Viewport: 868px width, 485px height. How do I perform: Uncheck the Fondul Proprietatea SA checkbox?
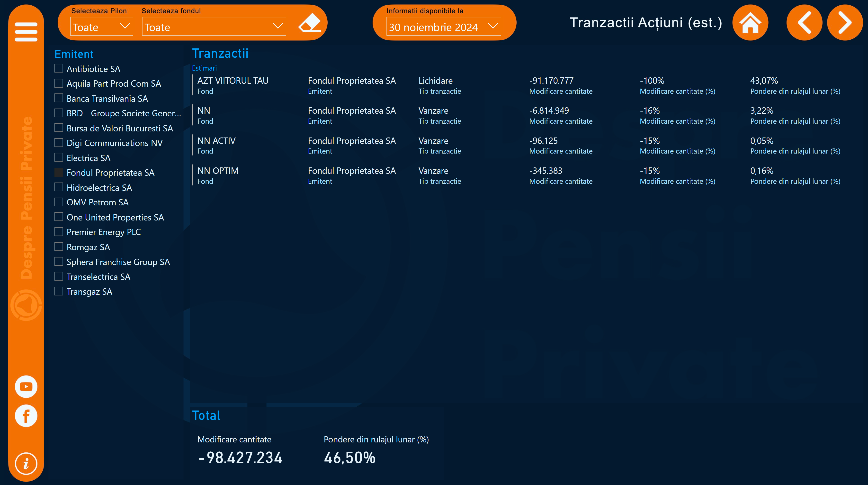click(59, 172)
